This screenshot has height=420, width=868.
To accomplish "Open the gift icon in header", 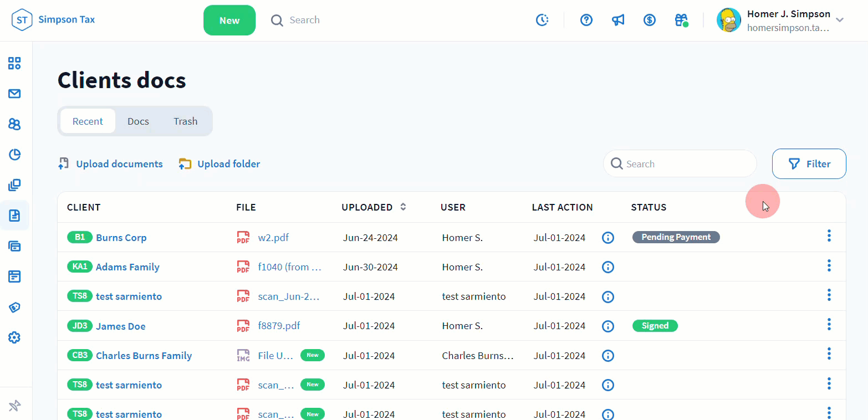I will (681, 20).
